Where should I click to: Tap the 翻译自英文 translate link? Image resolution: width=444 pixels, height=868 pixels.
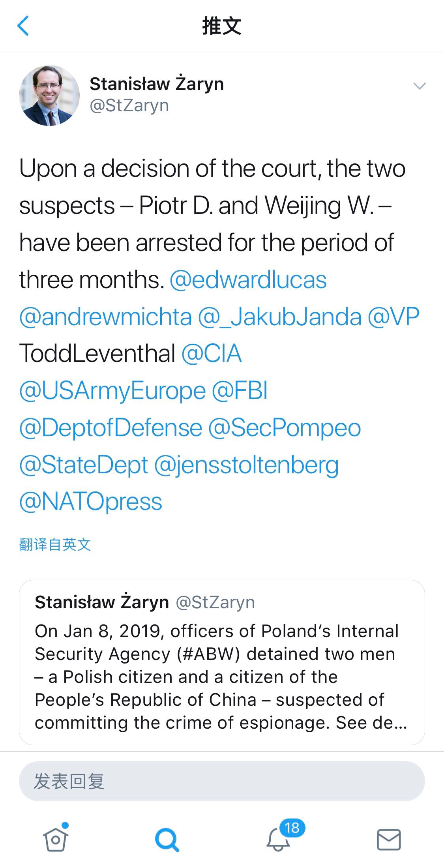tap(55, 545)
